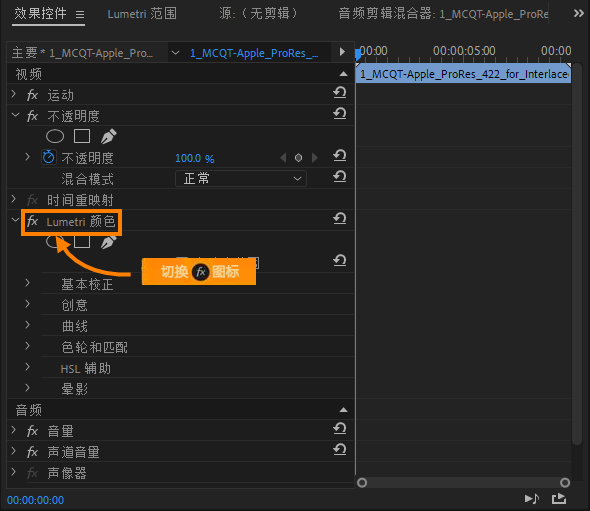The image size is (590, 511).
Task: Reset the 混合模式 parameter
Action: [340, 177]
